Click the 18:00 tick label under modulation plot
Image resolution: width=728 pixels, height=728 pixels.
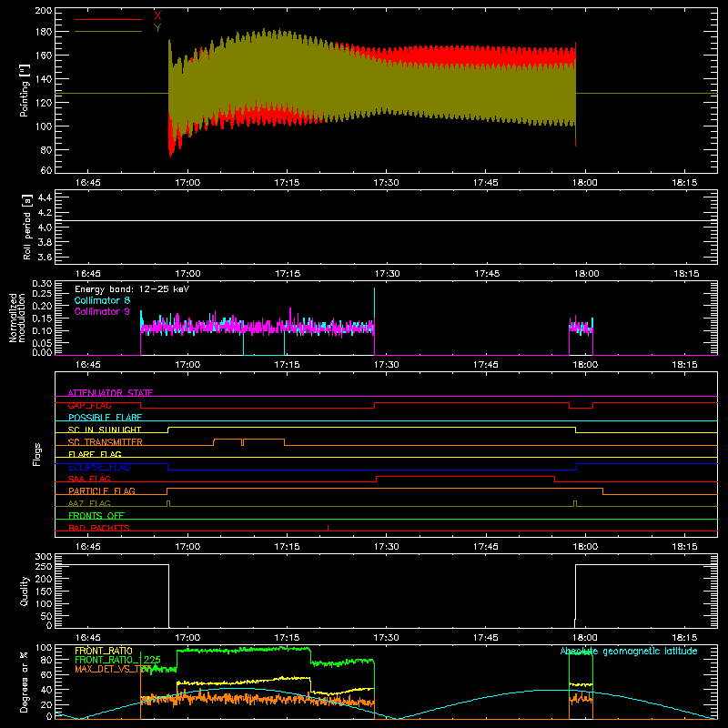[x=585, y=365]
